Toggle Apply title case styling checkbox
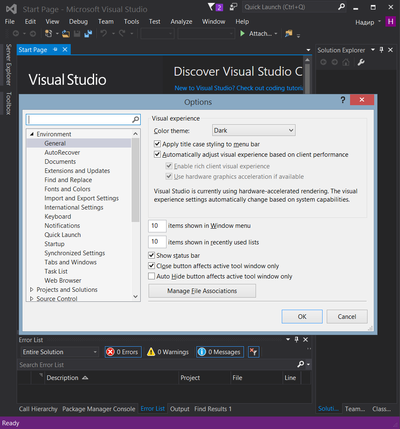This screenshot has width=400, height=429. pyautogui.click(x=157, y=144)
